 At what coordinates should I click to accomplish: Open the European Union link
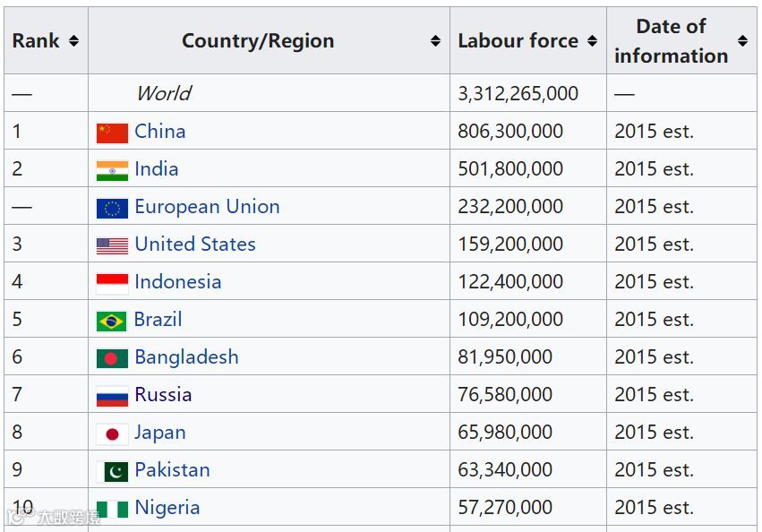tap(207, 206)
